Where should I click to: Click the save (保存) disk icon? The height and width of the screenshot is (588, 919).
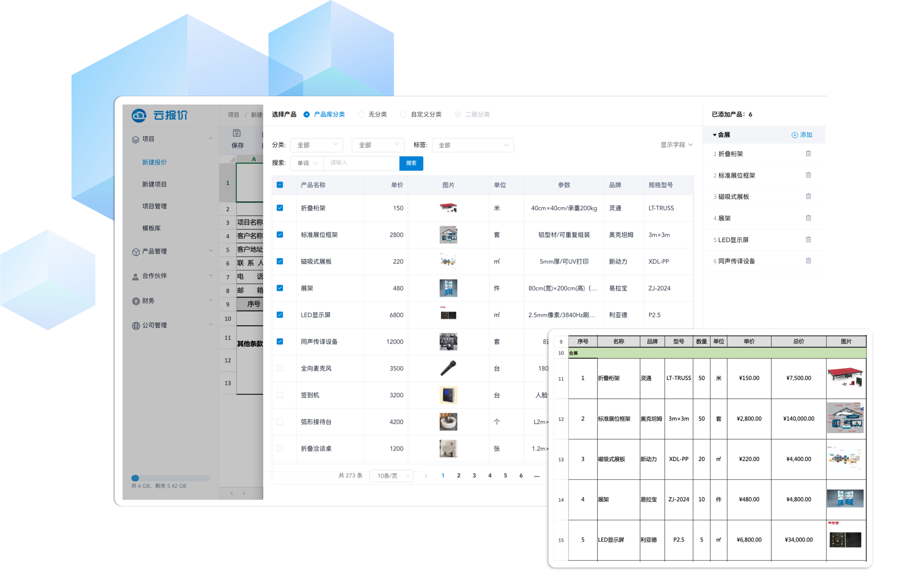point(236,133)
